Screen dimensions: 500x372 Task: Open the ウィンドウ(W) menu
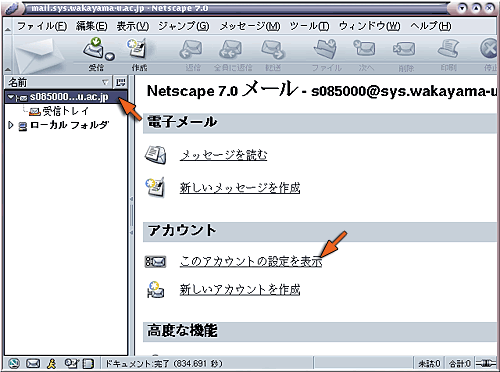click(370, 26)
